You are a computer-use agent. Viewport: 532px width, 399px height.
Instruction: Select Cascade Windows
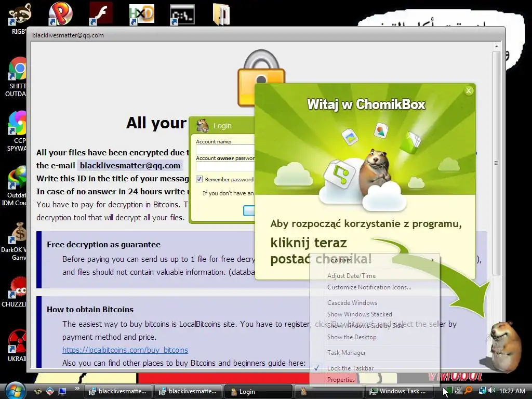coord(375,303)
